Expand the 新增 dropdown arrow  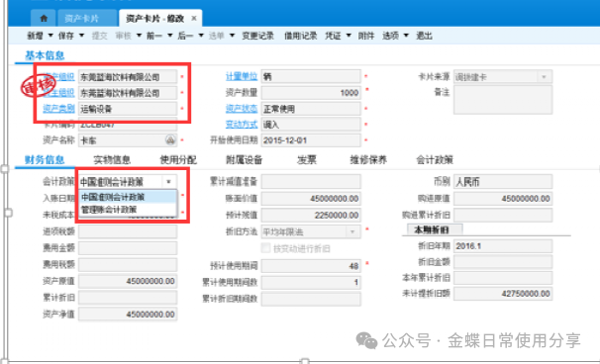(50, 36)
